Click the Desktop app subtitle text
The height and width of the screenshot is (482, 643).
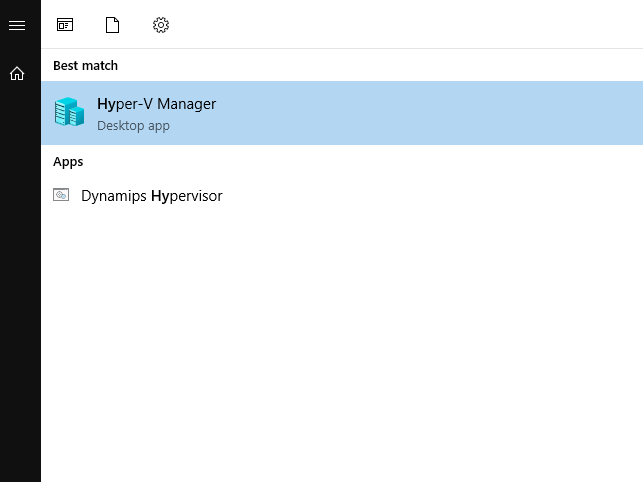pyautogui.click(x=133, y=126)
